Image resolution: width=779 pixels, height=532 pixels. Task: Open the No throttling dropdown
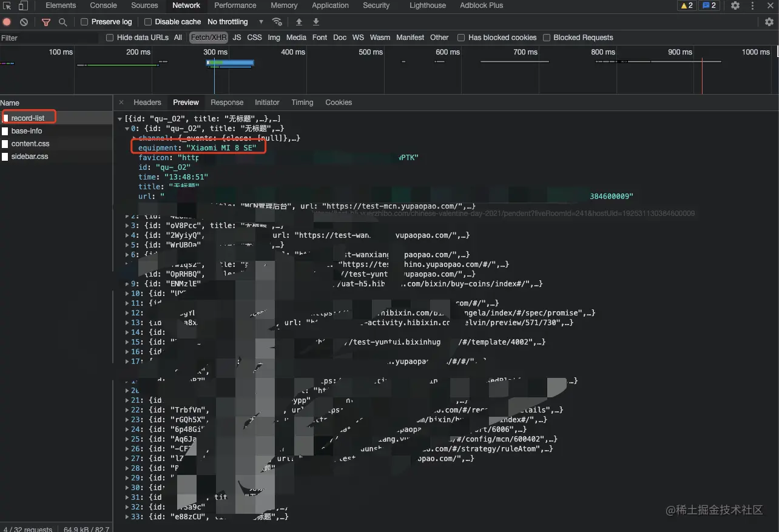point(235,22)
